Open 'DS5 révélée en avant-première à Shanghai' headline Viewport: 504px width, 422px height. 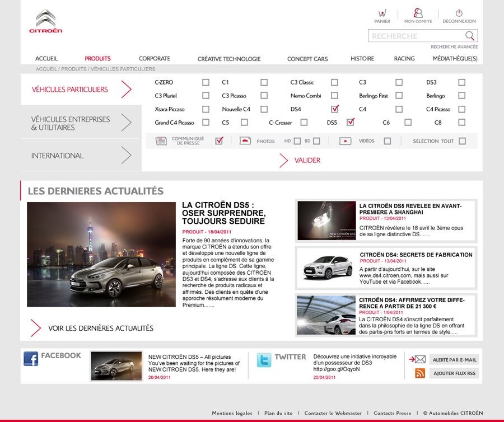(x=410, y=209)
